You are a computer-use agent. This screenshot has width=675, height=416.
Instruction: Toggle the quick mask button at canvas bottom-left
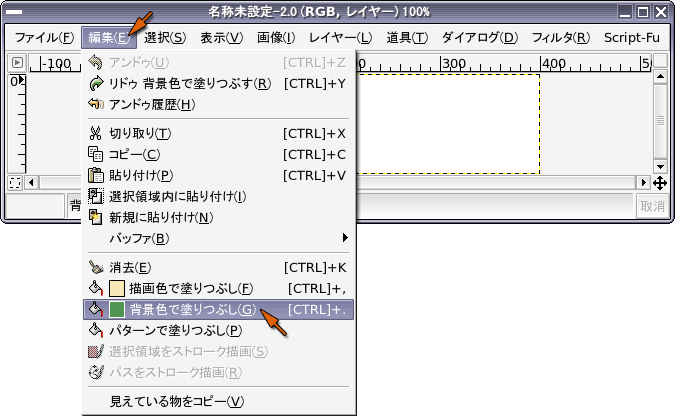coord(15,183)
